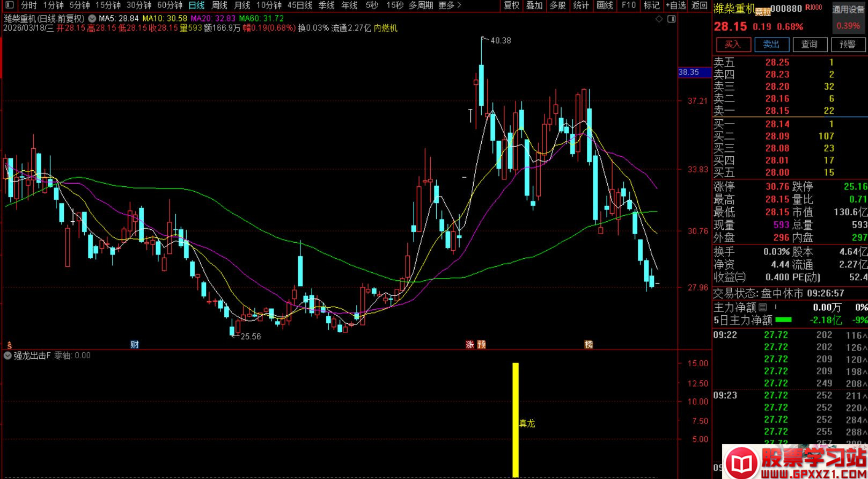Toggle the left sidebar panel icon
Image resolution: width=868 pixels, height=479 pixels.
(9, 5)
